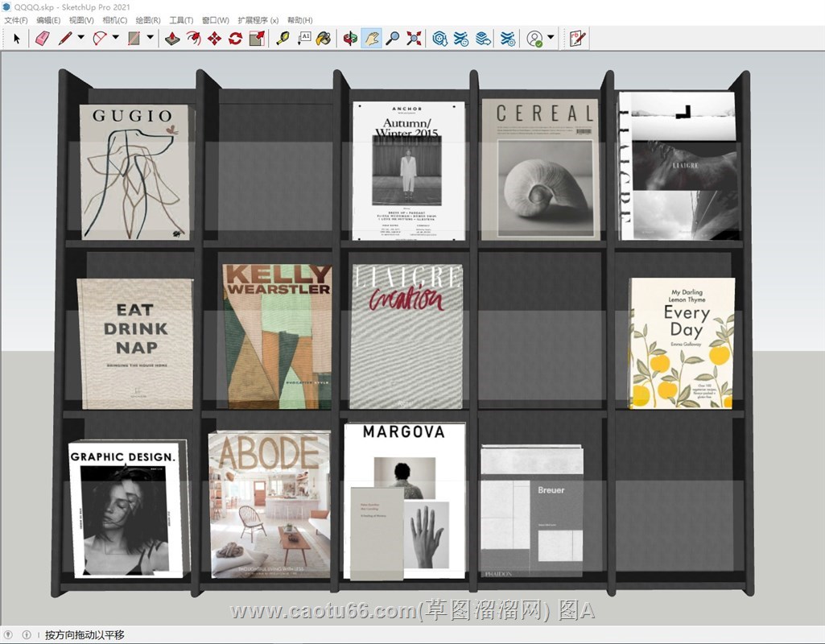
Task: Click the signed-in user account icon
Action: click(x=534, y=39)
